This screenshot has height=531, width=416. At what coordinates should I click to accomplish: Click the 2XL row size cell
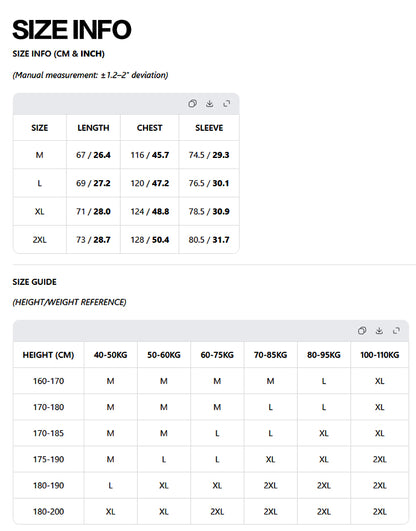(x=40, y=240)
